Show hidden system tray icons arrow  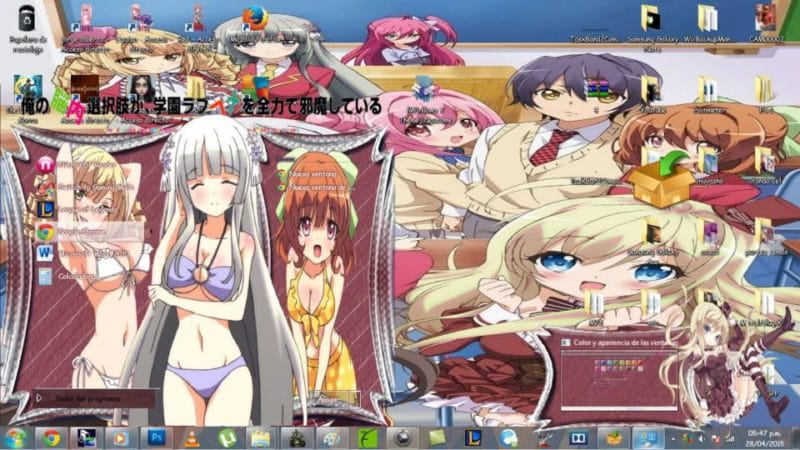tap(673, 439)
